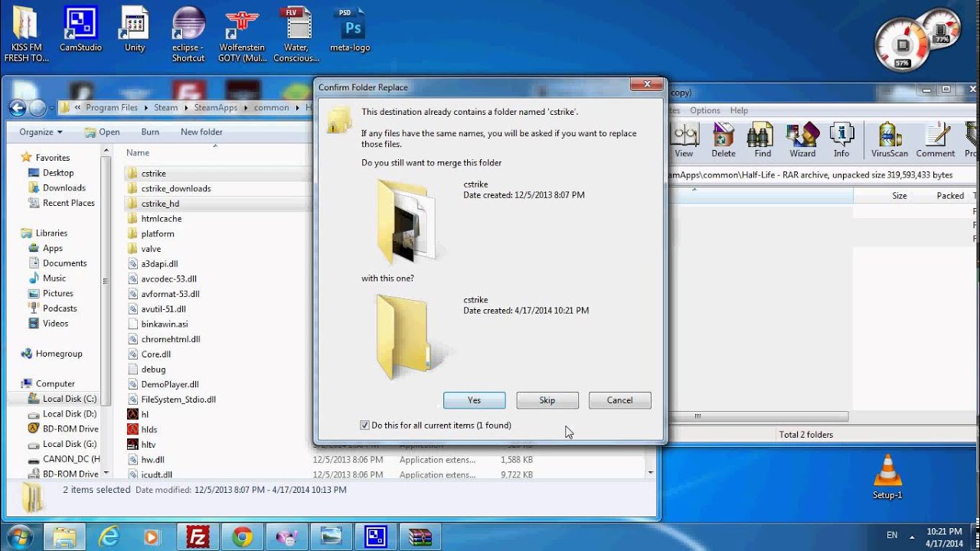Open CamStudio desktop shortcut
Viewport: 980px width, 551px height.
coord(80,30)
